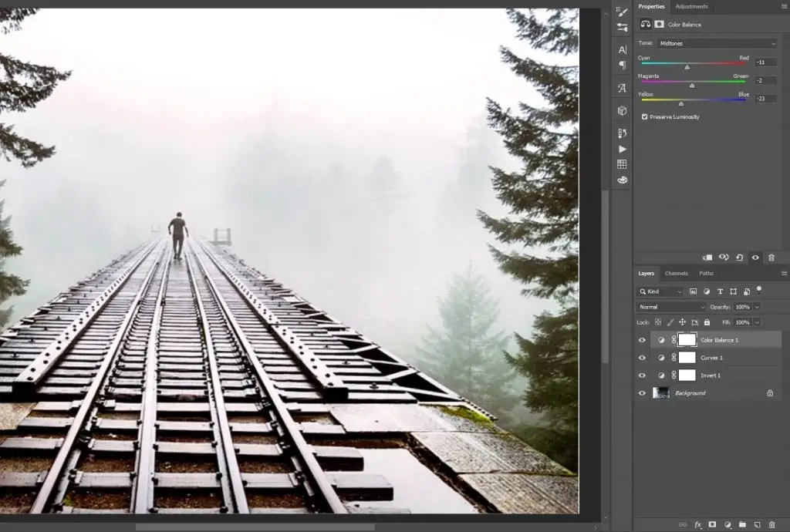Create a new group folder

(x=742, y=525)
